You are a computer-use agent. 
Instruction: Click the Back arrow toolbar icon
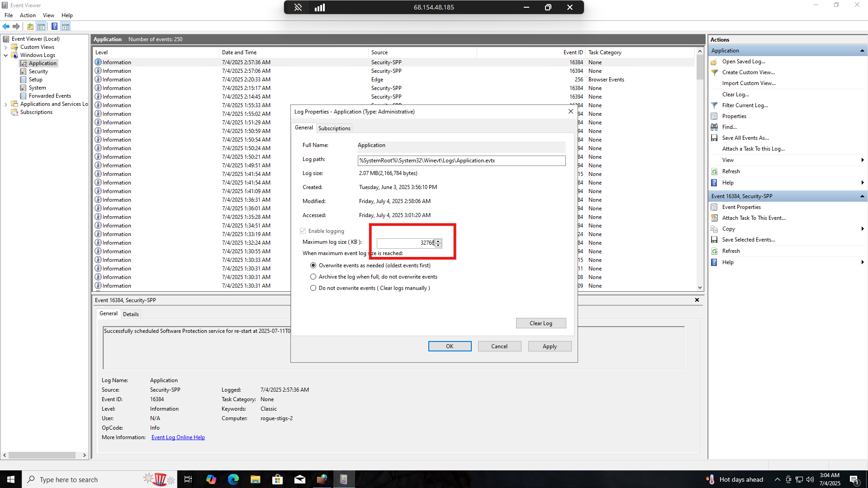point(6,26)
